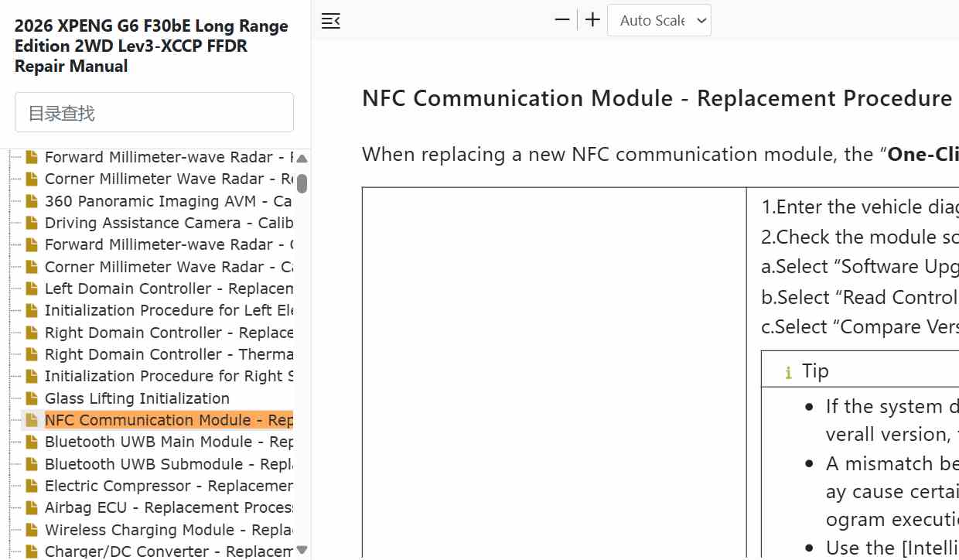
Task: Click step a 'Select Software Upg' text
Action: pos(860,266)
